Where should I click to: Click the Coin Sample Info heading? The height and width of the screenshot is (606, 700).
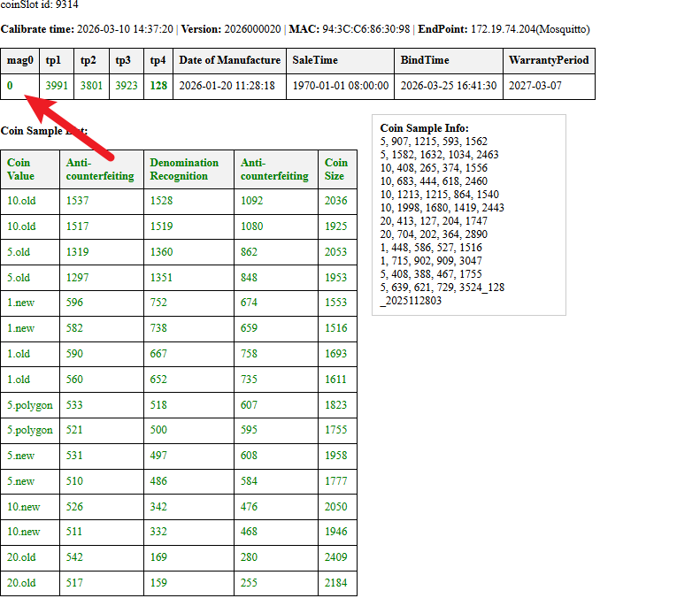pyautogui.click(x=424, y=128)
